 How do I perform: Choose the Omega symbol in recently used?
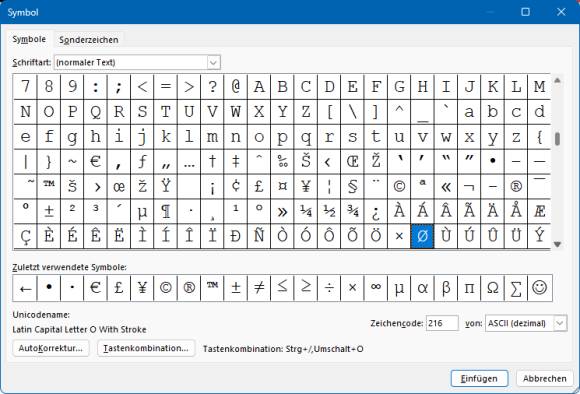(493, 288)
